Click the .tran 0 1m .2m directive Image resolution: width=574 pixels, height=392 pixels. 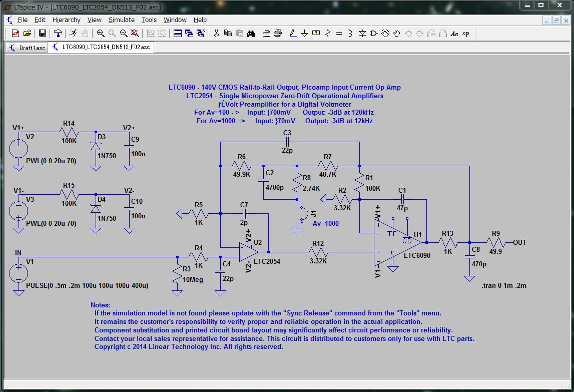coord(504,285)
